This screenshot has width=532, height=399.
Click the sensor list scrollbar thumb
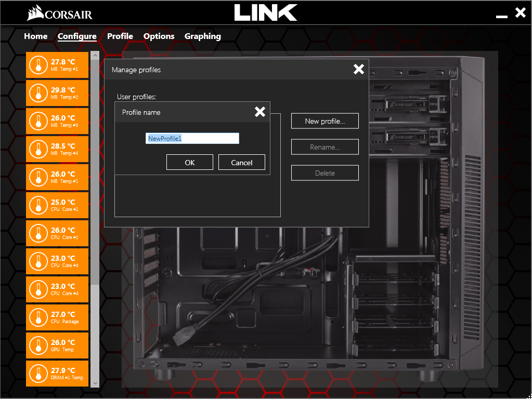point(95,172)
